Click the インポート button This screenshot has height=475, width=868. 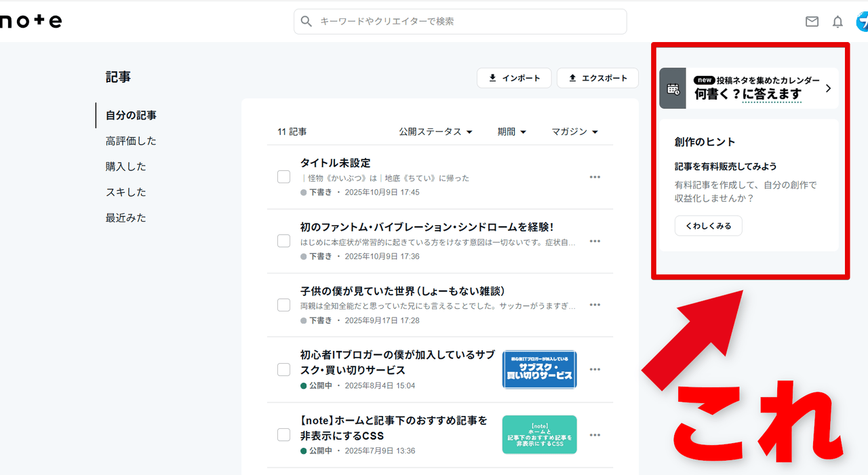tap(515, 78)
